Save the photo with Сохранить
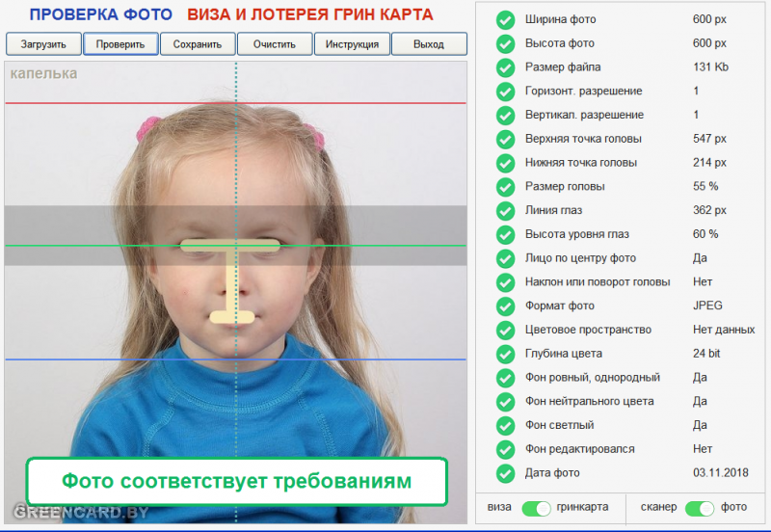Viewport: 771px width, 532px height. [198, 44]
